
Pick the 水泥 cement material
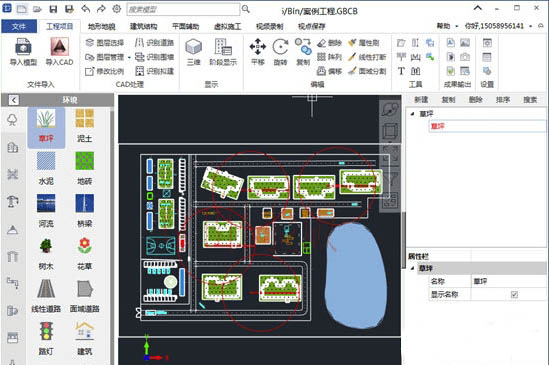pyautogui.click(x=46, y=168)
